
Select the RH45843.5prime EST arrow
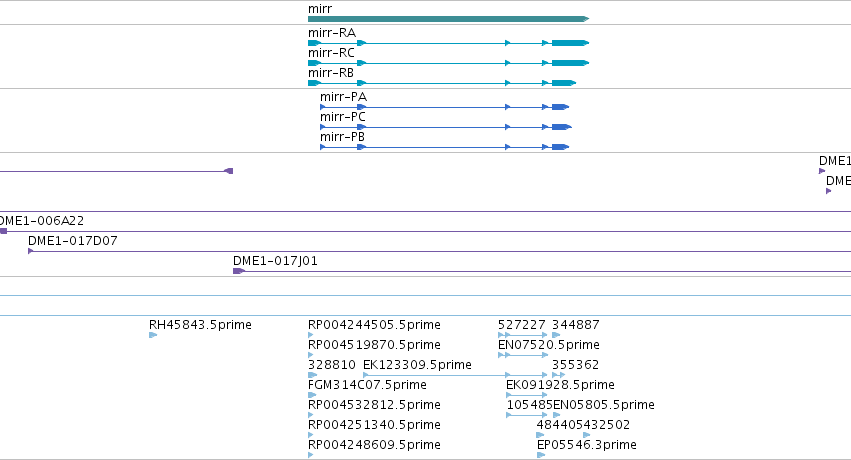point(153,335)
